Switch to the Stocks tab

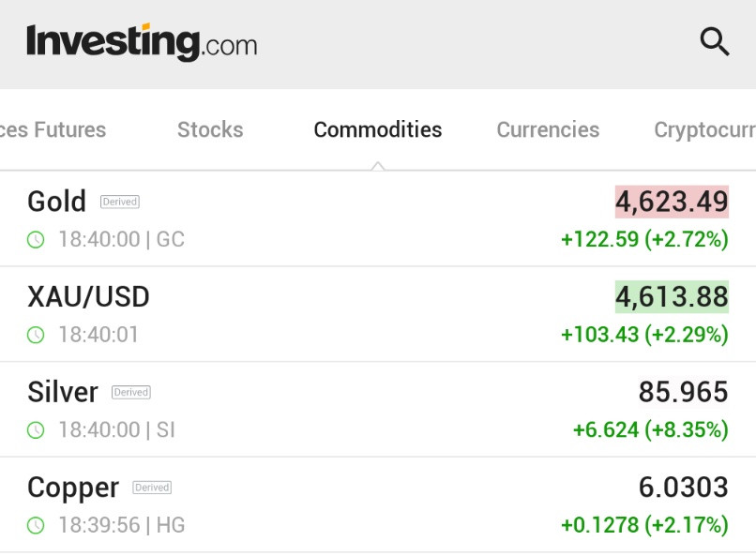point(210,130)
